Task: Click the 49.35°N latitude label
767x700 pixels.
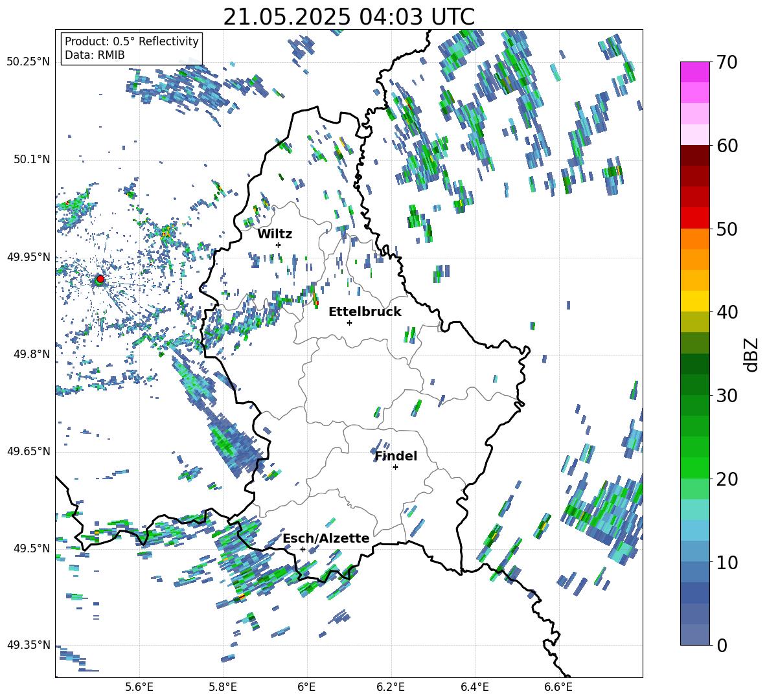Action: pos(29,645)
